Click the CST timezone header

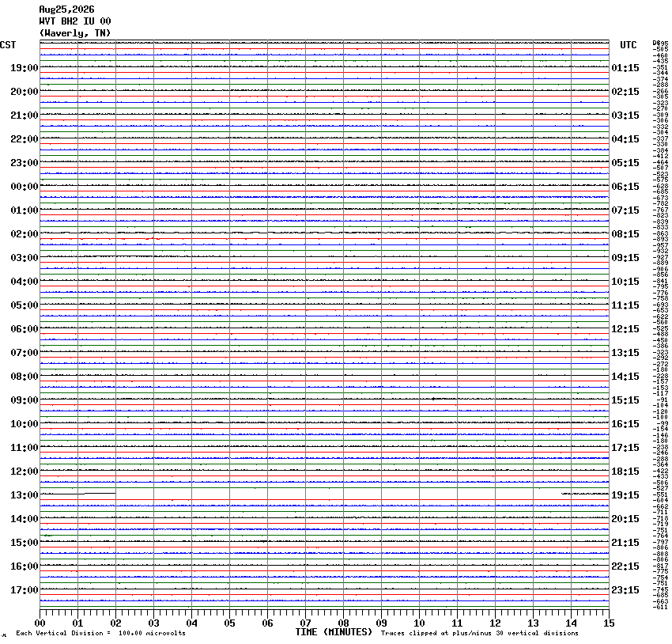pyautogui.click(x=8, y=45)
